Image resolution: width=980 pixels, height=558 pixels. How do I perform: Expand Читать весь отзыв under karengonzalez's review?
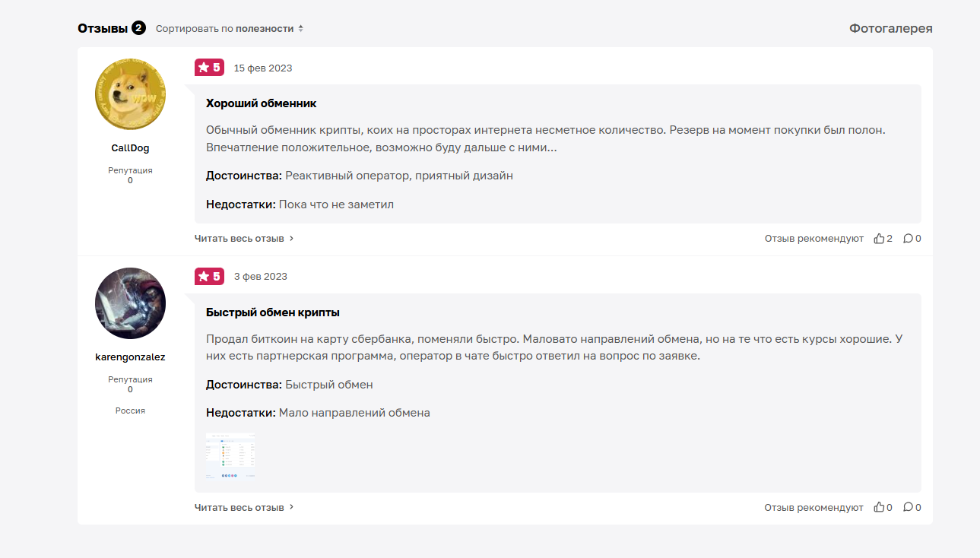click(244, 508)
